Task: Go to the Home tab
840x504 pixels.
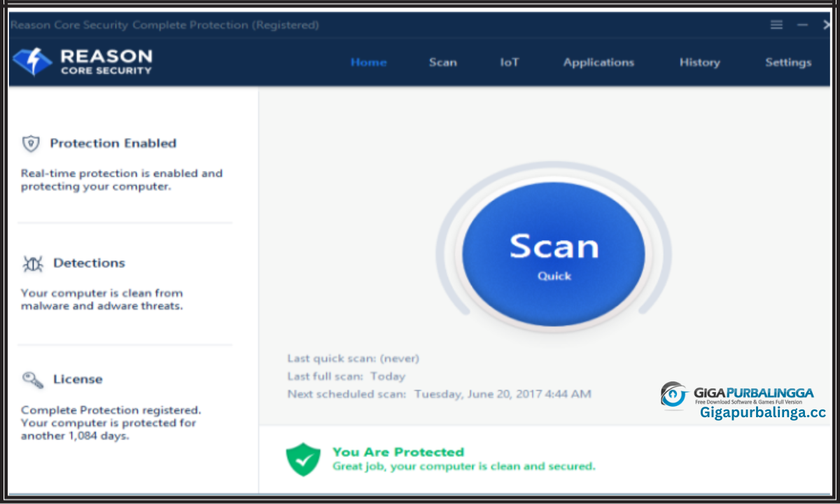Action: tap(368, 62)
